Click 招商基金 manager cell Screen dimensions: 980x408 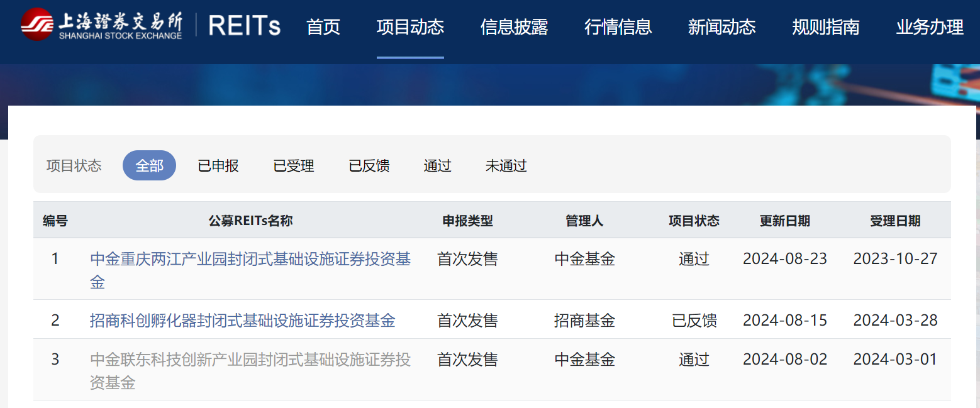(584, 321)
